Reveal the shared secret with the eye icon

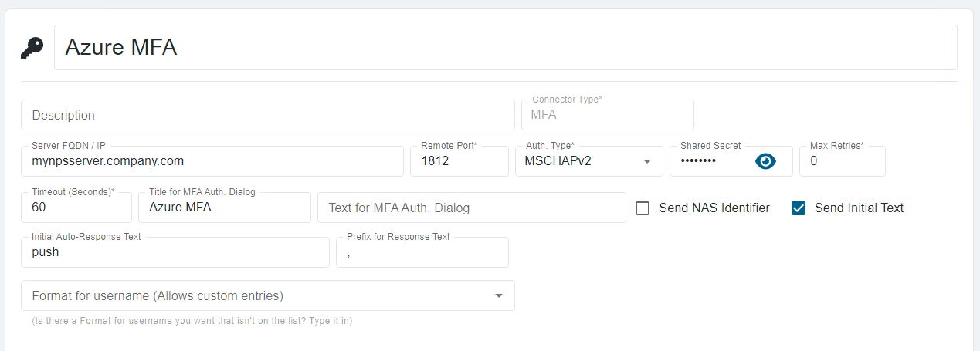coord(765,161)
